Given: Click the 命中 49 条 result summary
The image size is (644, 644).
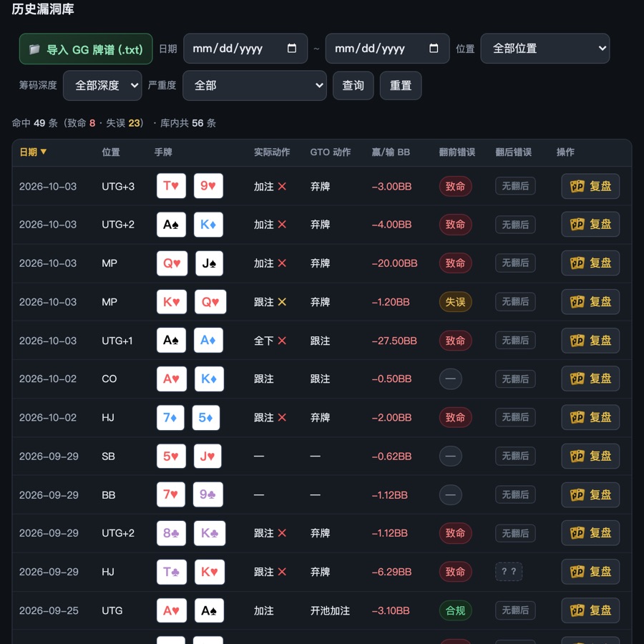Looking at the screenshot, I should tap(34, 123).
